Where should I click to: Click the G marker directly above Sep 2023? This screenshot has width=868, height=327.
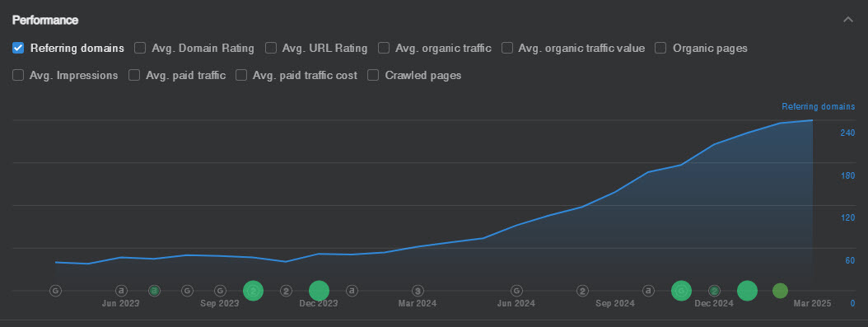point(221,291)
